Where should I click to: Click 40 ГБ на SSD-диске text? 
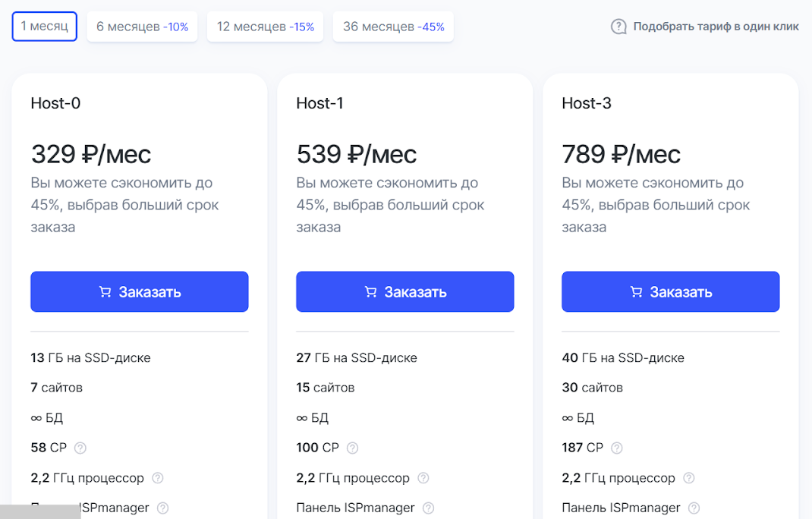(623, 358)
